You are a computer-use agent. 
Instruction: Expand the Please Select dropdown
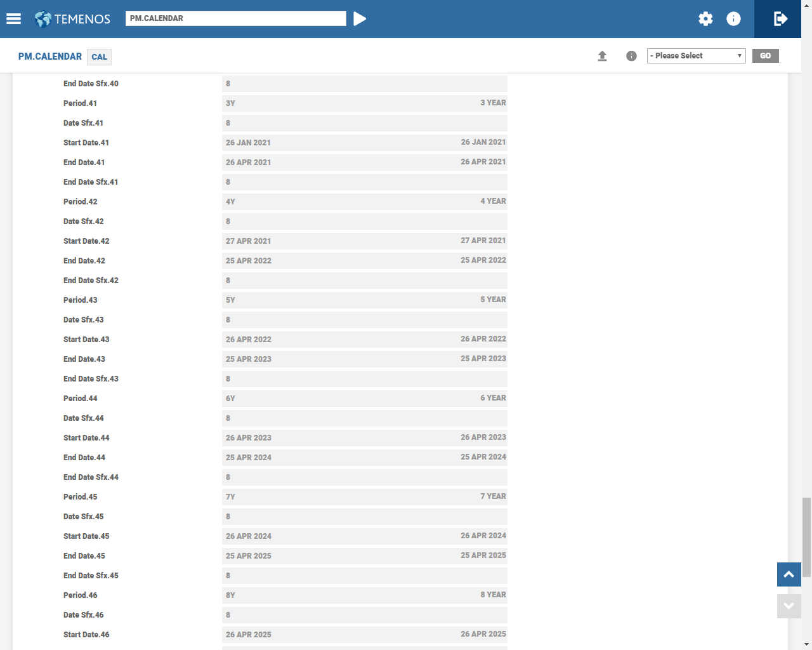click(x=696, y=56)
